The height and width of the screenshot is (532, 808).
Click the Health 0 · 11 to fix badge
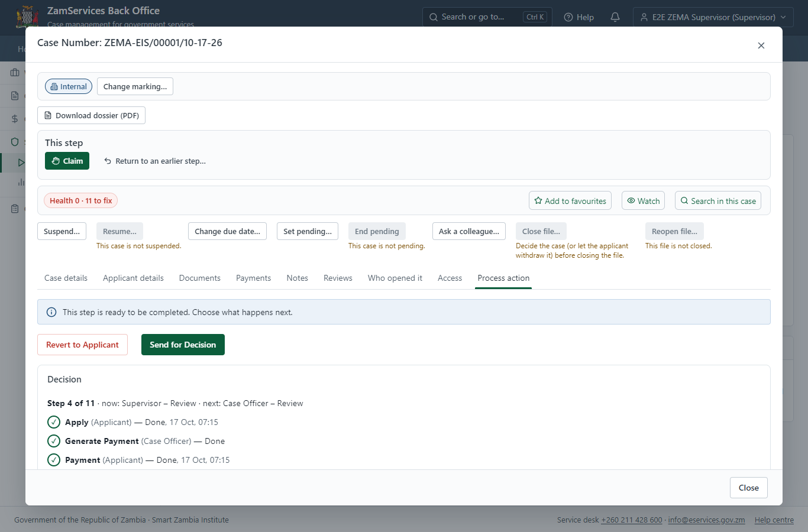coord(81,200)
